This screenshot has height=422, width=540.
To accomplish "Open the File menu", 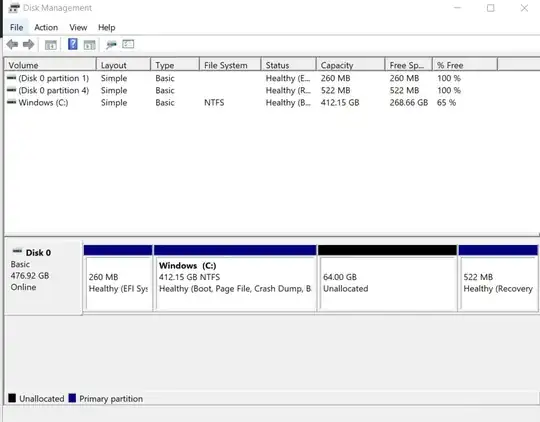I will 17,27.
